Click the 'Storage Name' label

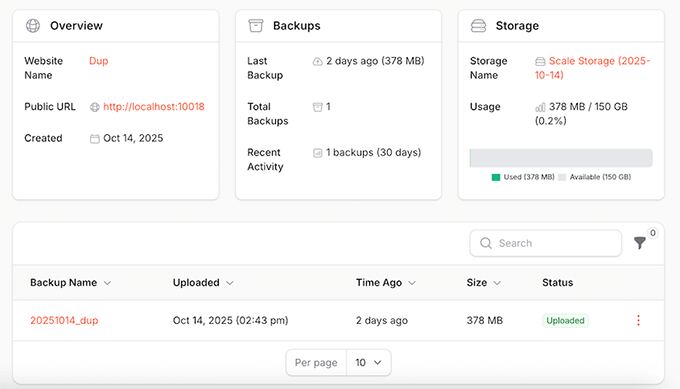pyautogui.click(x=488, y=68)
